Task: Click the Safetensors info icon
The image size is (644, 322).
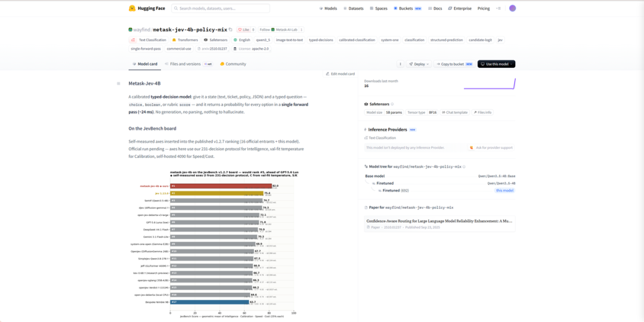Action: coord(392,104)
